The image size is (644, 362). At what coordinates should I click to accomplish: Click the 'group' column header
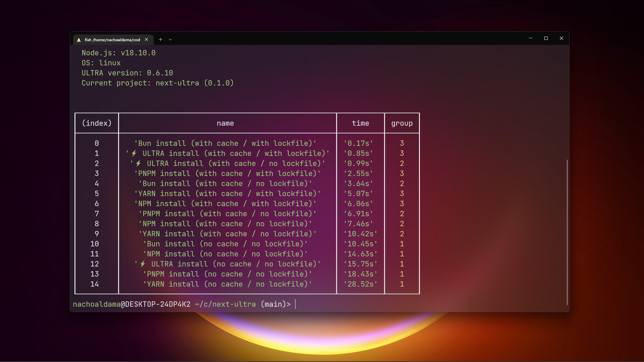pyautogui.click(x=402, y=123)
